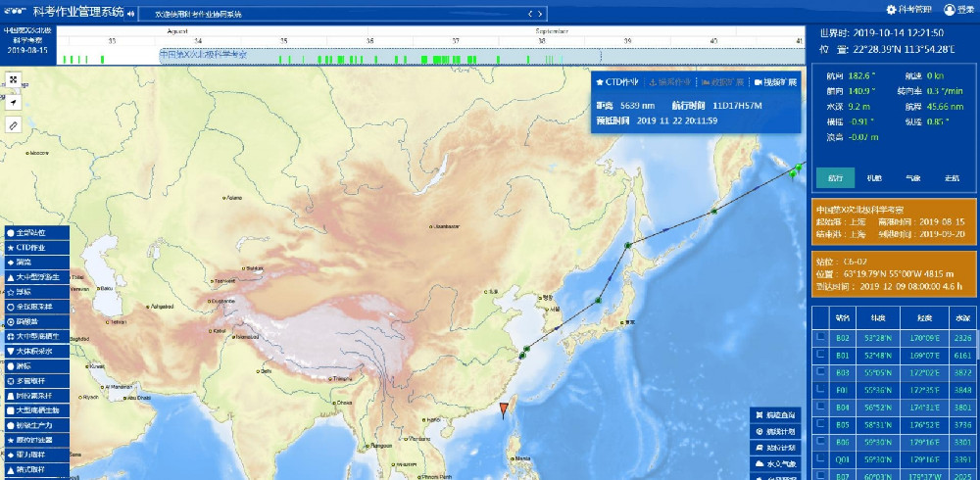Click the left arrow in announcement bar
980x480 pixels.
(530, 14)
